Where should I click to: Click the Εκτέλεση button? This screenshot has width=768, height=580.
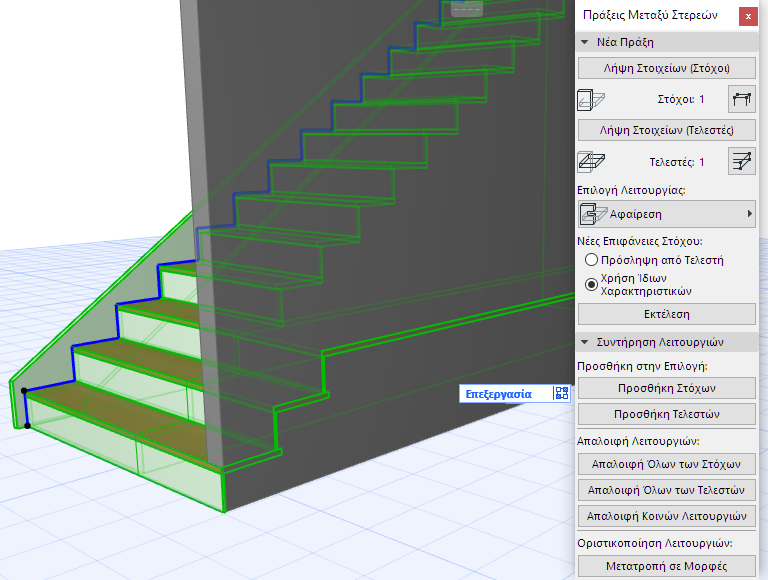[x=667, y=314]
